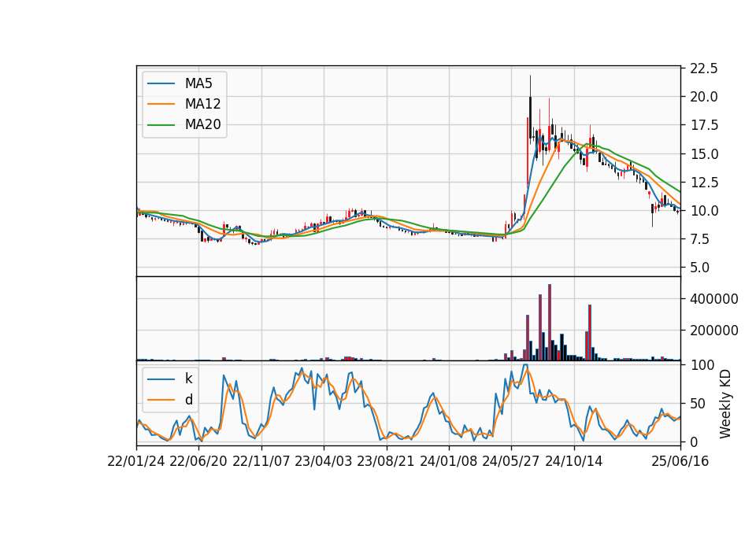Click the MA5 legend label
Image resolution: width=756 pixels, height=543 pixels.
pyautogui.click(x=198, y=83)
